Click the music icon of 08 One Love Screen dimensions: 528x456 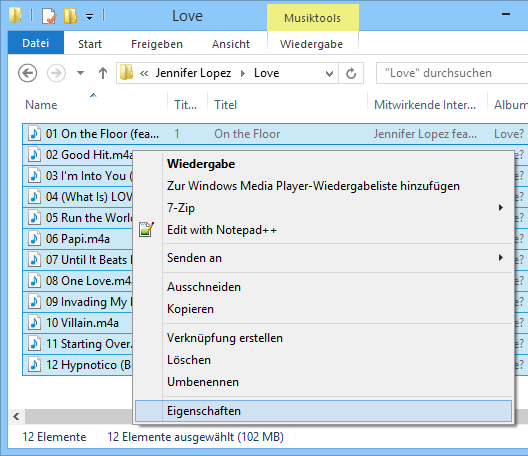click(34, 281)
